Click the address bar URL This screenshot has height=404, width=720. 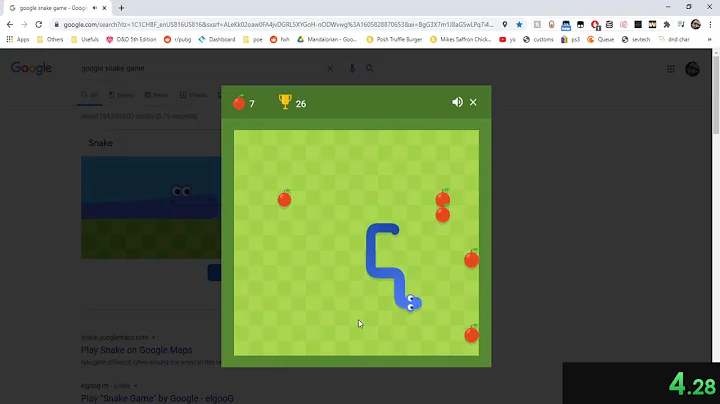point(278,24)
